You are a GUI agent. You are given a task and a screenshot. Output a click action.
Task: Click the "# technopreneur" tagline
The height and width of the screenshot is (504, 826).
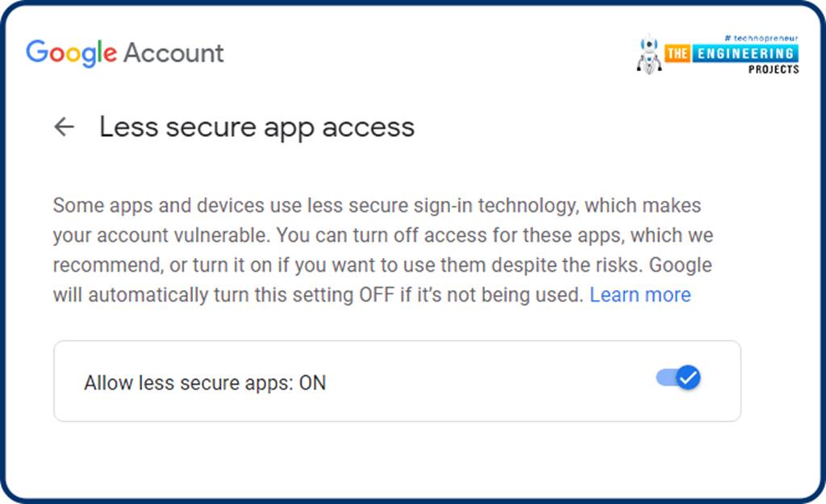(x=761, y=38)
